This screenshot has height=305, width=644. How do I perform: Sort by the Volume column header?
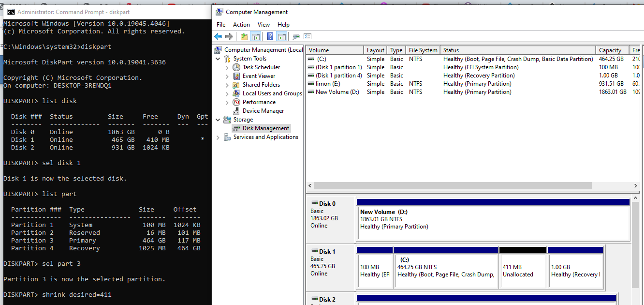[335, 50]
